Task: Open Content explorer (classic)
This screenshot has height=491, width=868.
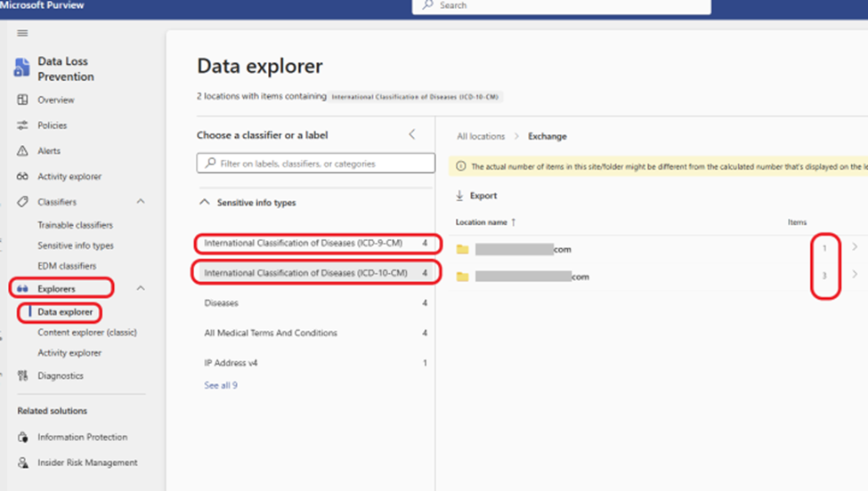Action: [87, 333]
